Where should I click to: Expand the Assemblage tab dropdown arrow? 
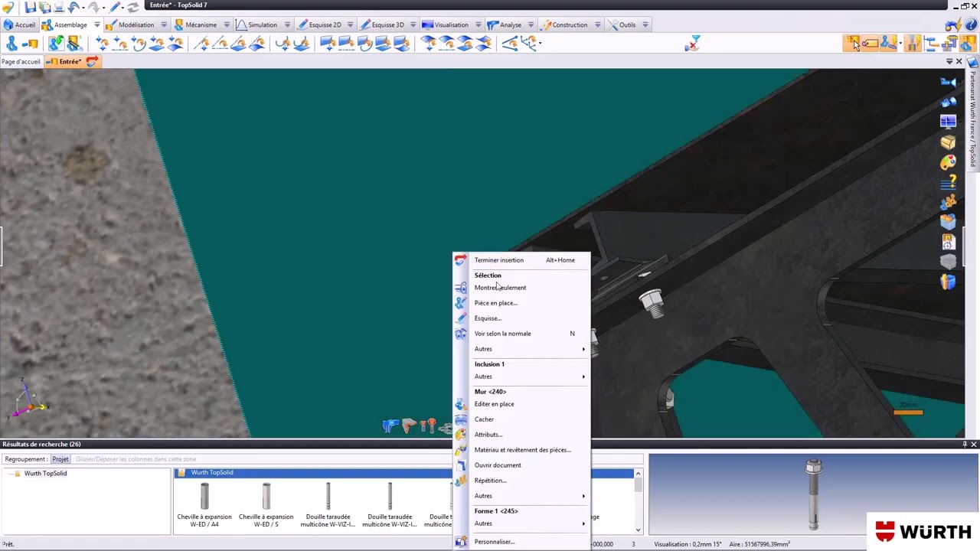coord(97,24)
